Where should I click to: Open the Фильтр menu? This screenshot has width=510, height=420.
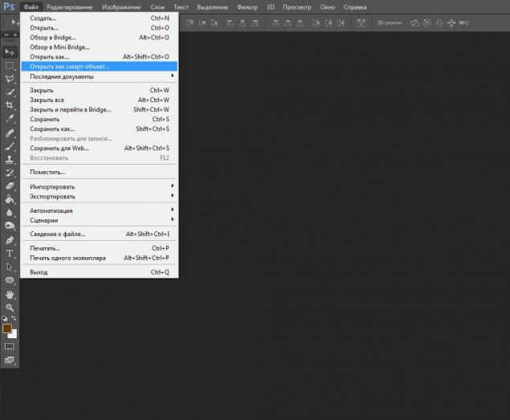[247, 6]
